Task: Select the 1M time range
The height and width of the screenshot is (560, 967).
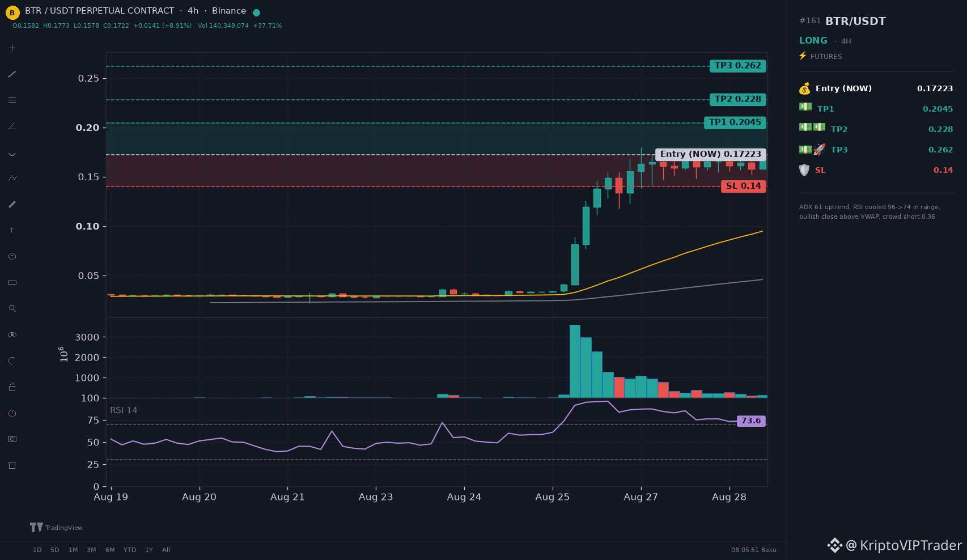Action: (73, 550)
